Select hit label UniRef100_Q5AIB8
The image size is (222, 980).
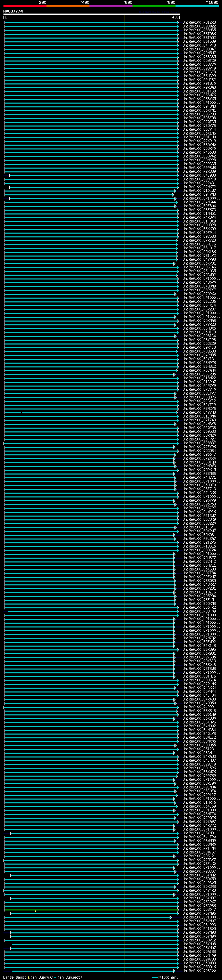tap(199, 951)
